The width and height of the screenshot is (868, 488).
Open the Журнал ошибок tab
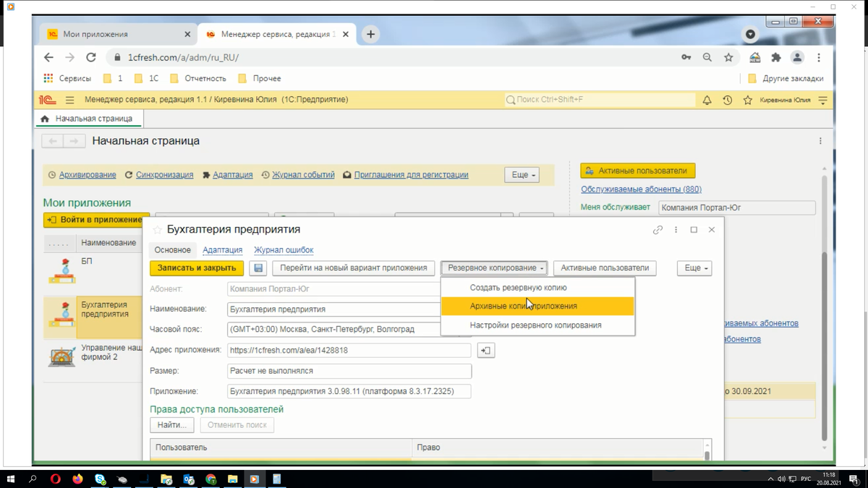point(284,250)
